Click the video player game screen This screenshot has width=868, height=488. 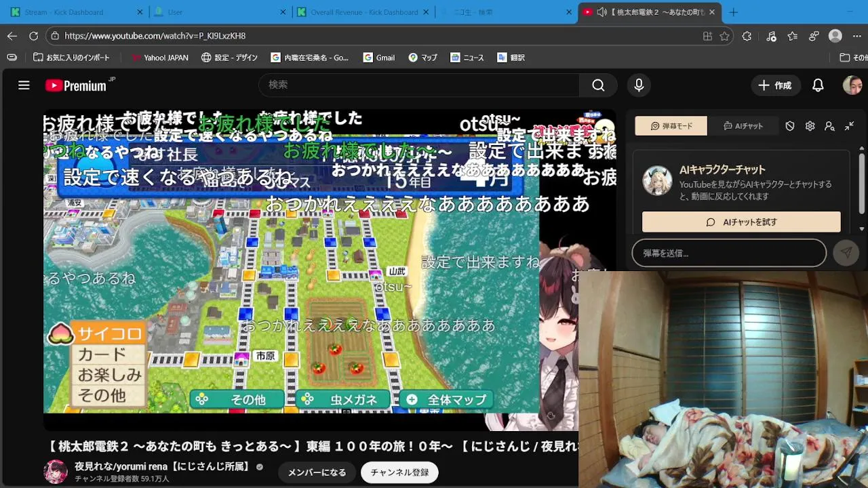pos(292,261)
